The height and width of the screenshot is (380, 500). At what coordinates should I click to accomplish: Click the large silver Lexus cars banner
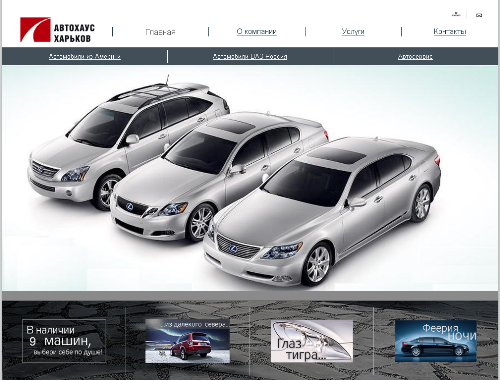click(250, 178)
